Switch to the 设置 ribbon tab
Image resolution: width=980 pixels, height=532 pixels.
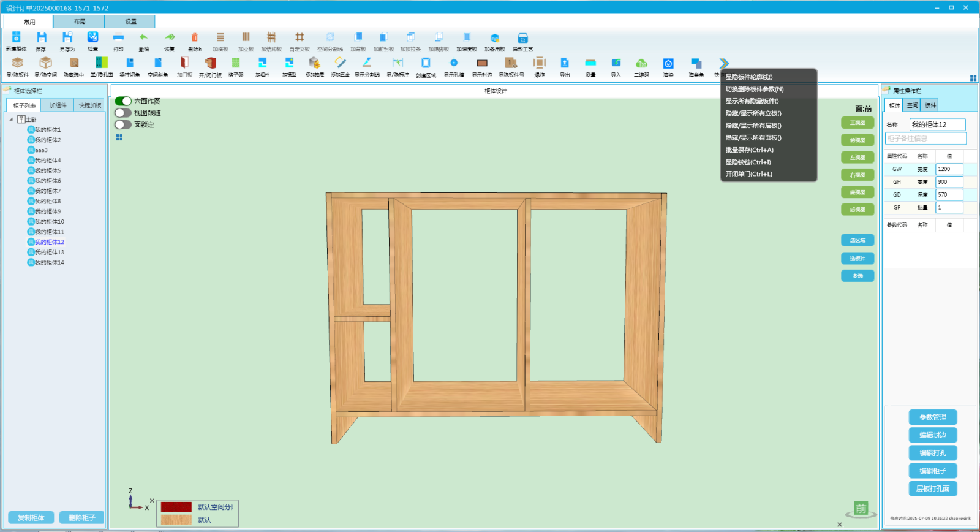coord(130,21)
